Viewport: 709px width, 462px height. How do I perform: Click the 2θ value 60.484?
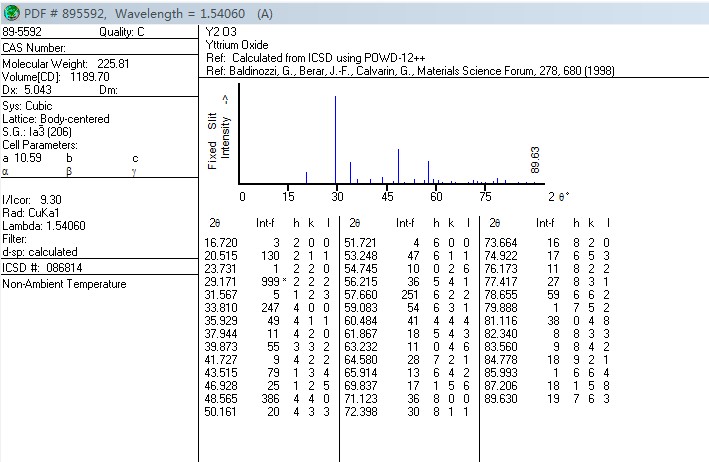(x=361, y=321)
